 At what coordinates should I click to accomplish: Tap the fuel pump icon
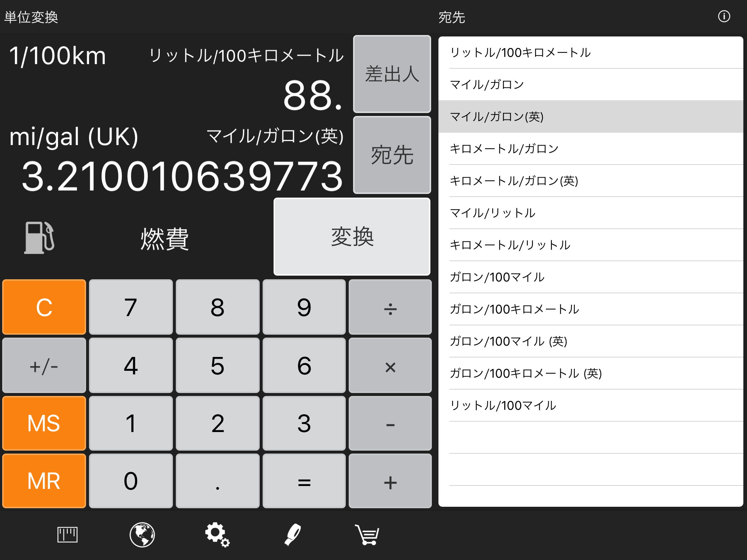click(39, 238)
